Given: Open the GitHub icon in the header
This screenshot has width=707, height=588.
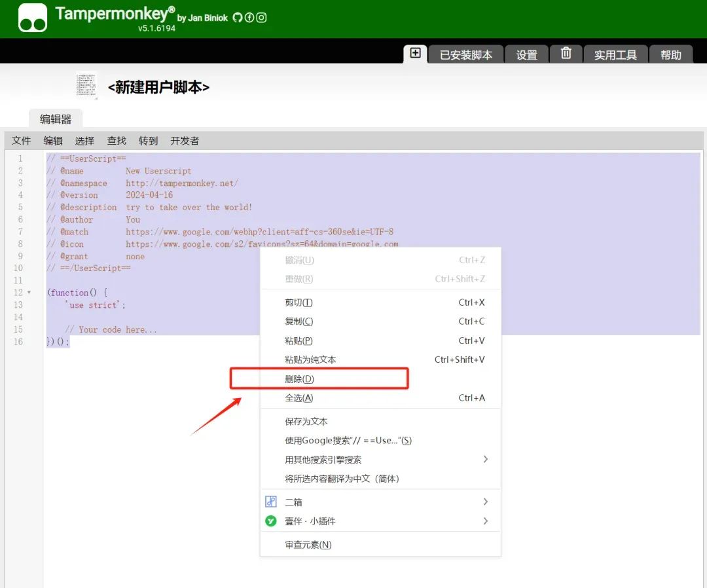Looking at the screenshot, I should [238, 18].
